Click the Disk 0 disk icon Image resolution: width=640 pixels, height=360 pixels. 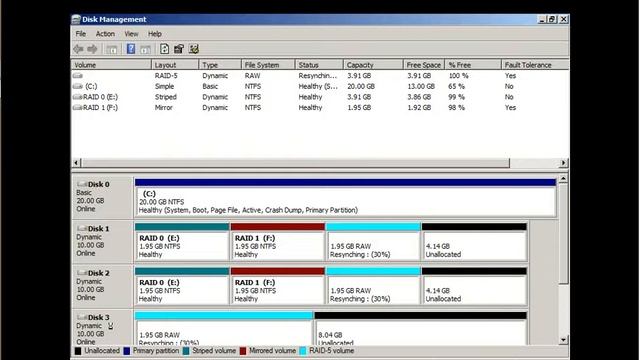coord(82,184)
